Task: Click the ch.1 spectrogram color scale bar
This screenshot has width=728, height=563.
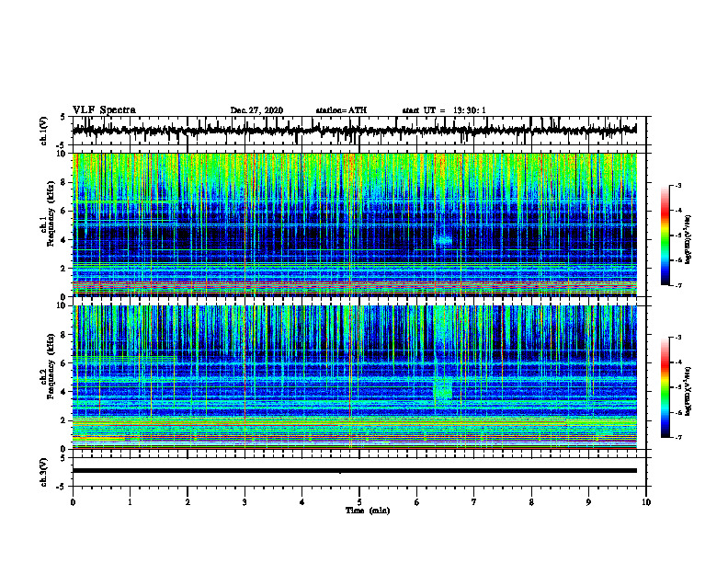Action: 665,236
